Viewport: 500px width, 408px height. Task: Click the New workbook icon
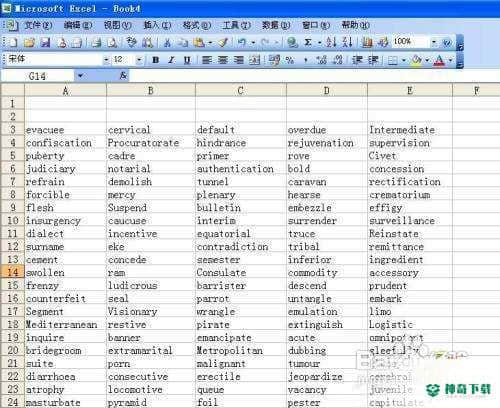14,42
